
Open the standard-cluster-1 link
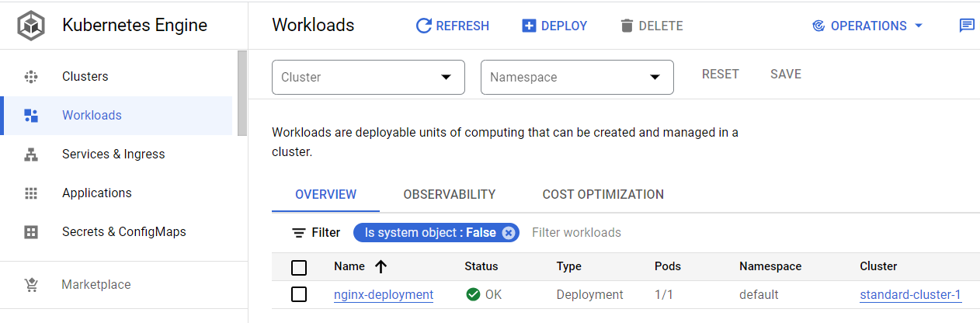pos(911,295)
